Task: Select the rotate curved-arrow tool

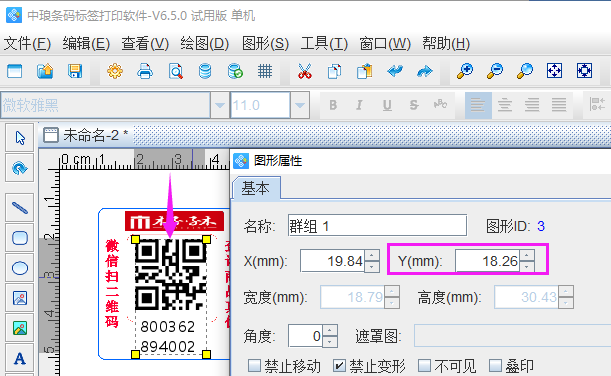Action: point(19,168)
